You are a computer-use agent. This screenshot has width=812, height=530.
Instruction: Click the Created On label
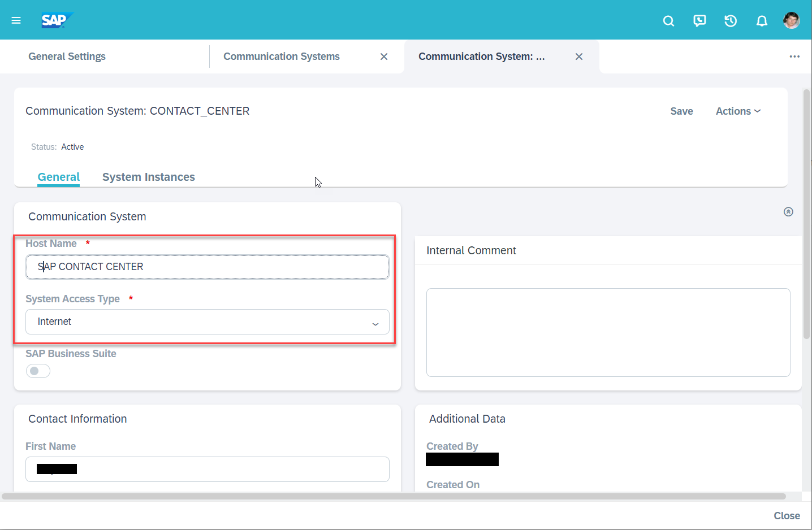[x=453, y=485]
